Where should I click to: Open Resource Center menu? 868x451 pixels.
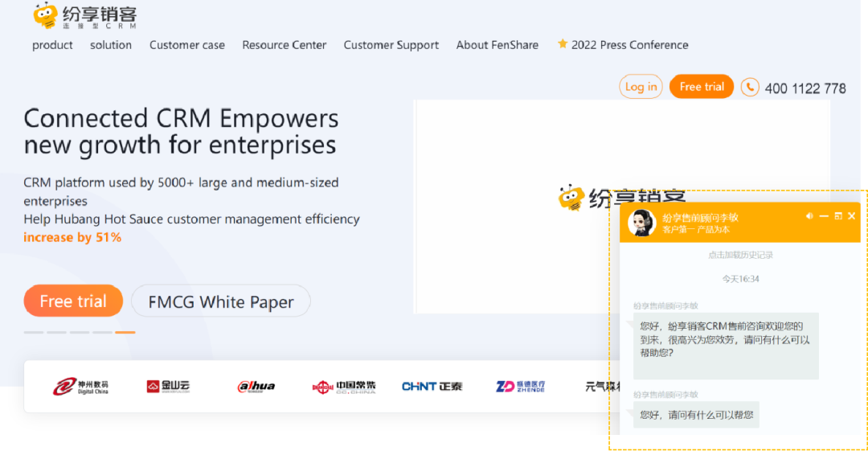(x=284, y=45)
